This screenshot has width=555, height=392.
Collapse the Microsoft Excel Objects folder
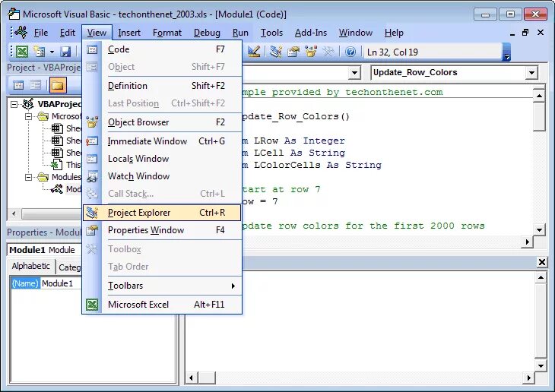pyautogui.click(x=28, y=116)
